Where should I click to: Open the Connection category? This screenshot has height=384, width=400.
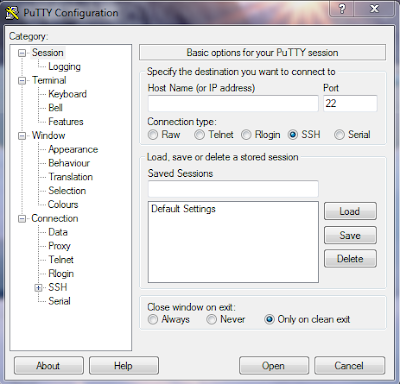[55, 218]
